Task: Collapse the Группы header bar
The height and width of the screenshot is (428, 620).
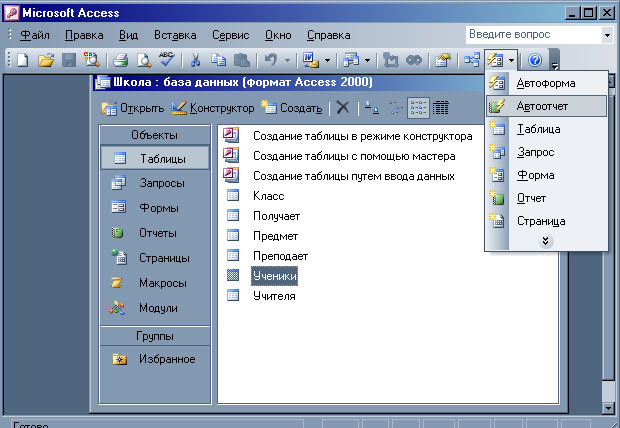Action: [x=155, y=336]
